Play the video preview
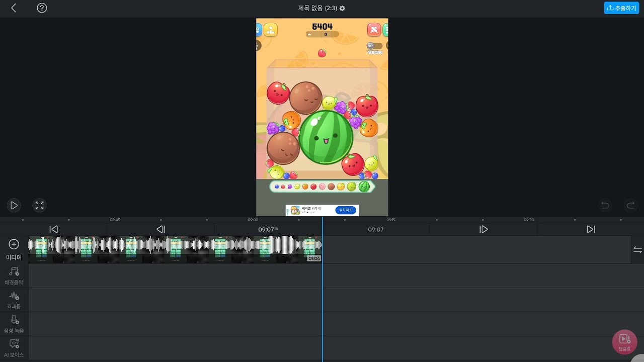 click(x=14, y=205)
